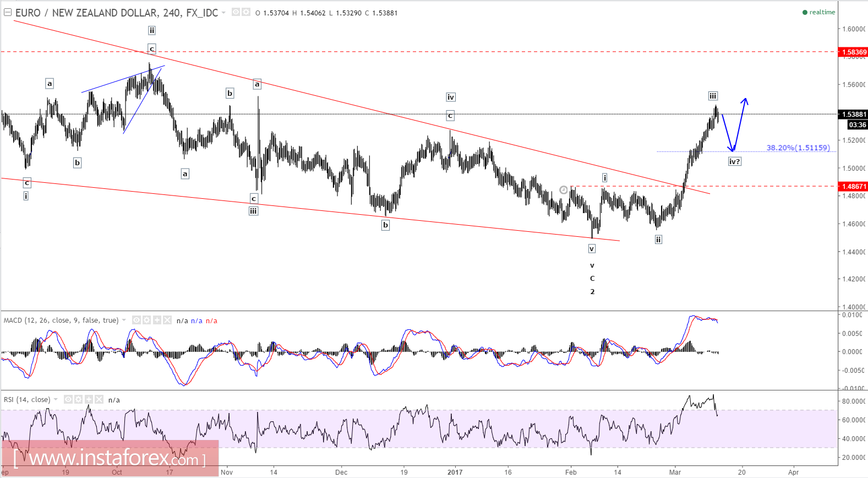Click the high price value 1.54062
This screenshot has width=868, height=478.
click(x=313, y=13)
